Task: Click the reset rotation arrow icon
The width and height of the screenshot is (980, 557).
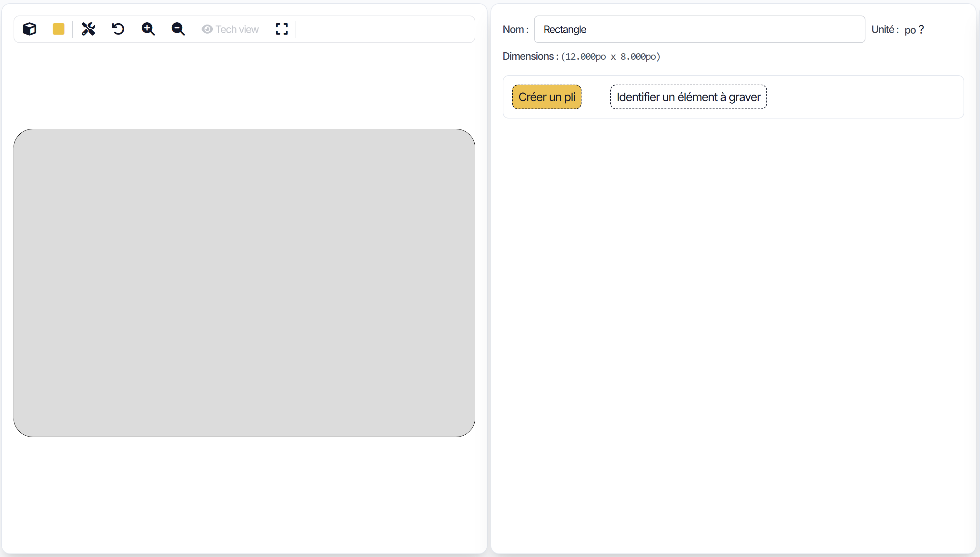Action: pyautogui.click(x=118, y=29)
